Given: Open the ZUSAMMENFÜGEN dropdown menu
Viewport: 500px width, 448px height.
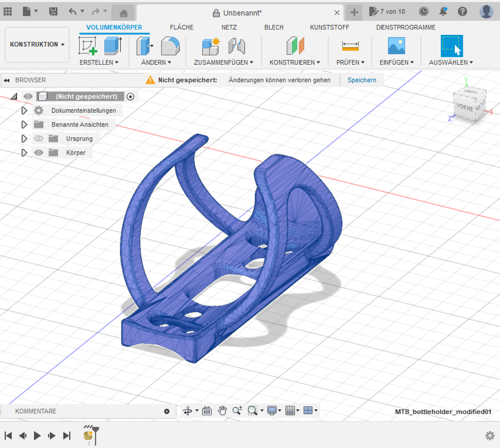Looking at the screenshot, I should [223, 62].
